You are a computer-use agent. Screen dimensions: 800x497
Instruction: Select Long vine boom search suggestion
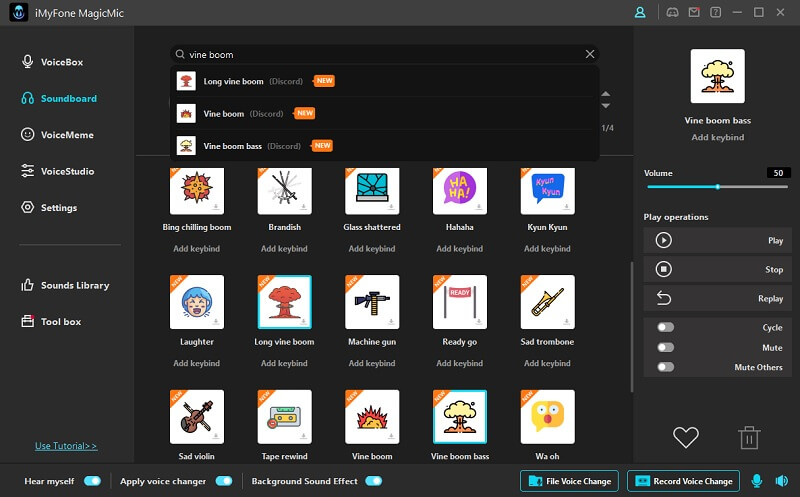click(x=384, y=81)
